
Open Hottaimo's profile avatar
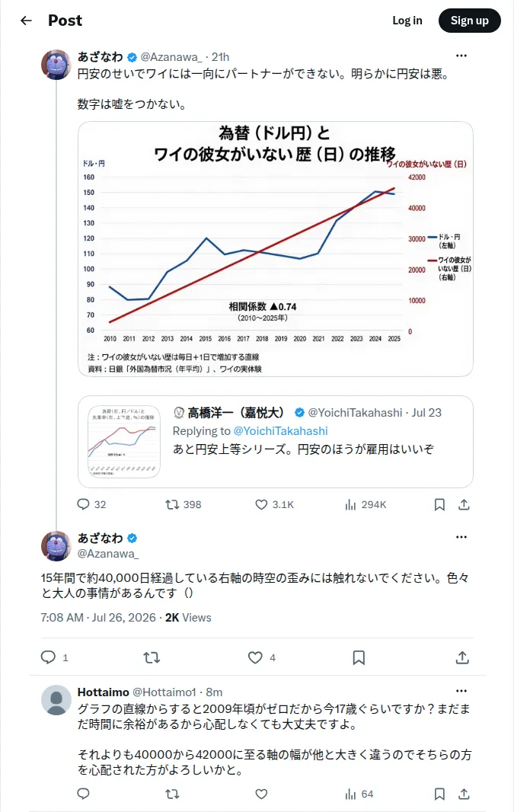(56, 700)
